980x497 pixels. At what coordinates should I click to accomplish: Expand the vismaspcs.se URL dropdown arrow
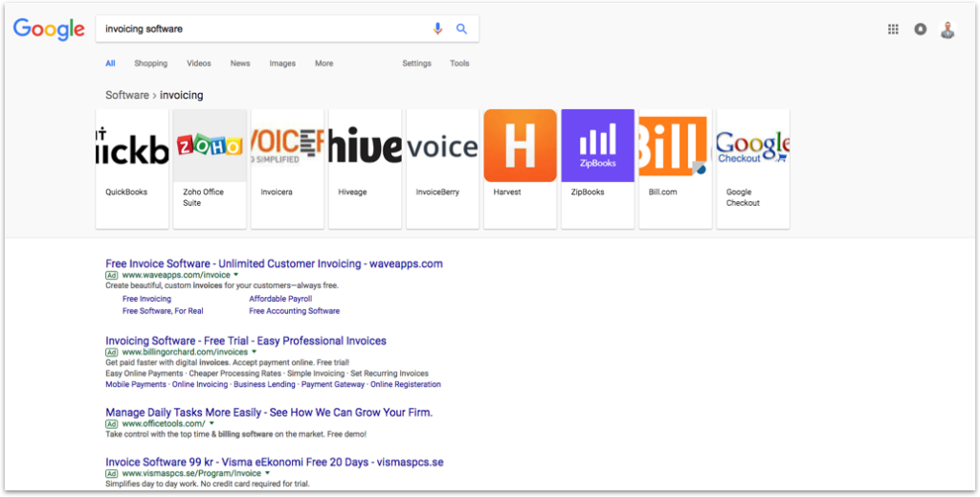point(268,474)
